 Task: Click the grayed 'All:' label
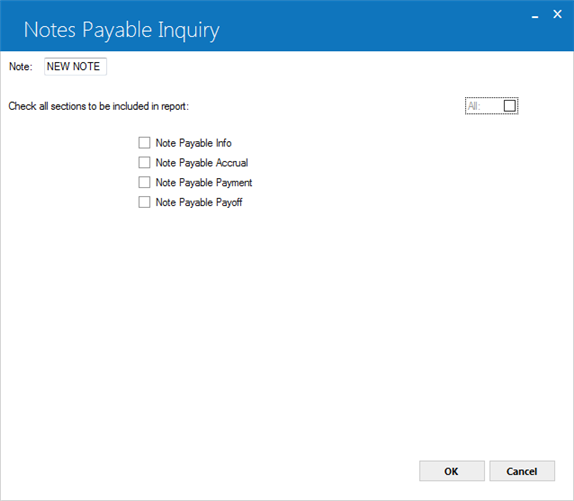[474, 106]
